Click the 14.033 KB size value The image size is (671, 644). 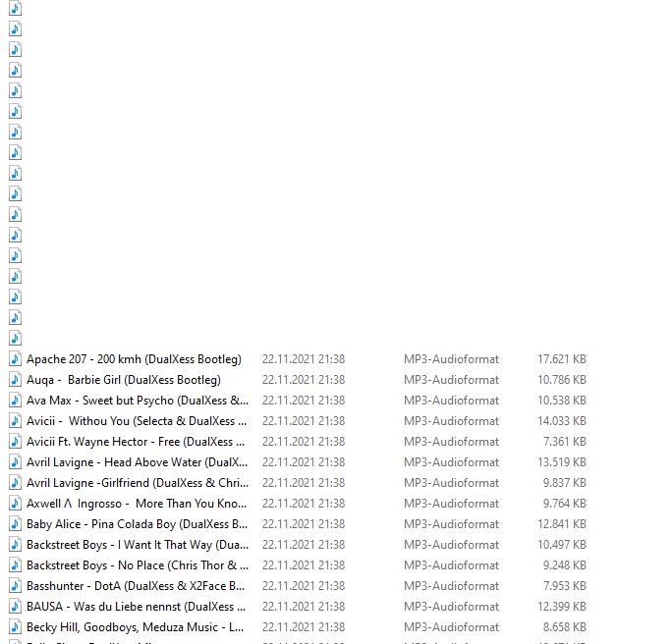click(562, 421)
